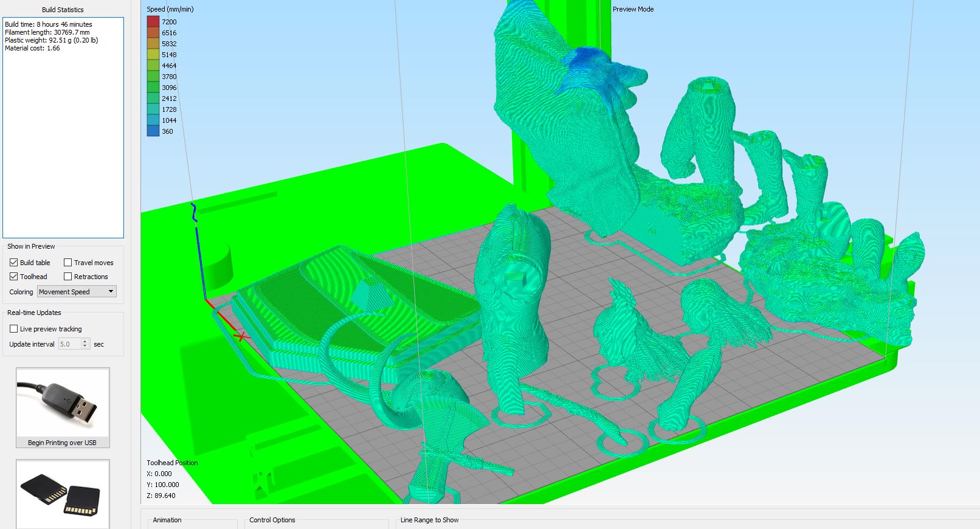Click the Speed (mm/min) legend title
Image resolution: width=980 pixels, height=529 pixels.
(x=170, y=9)
